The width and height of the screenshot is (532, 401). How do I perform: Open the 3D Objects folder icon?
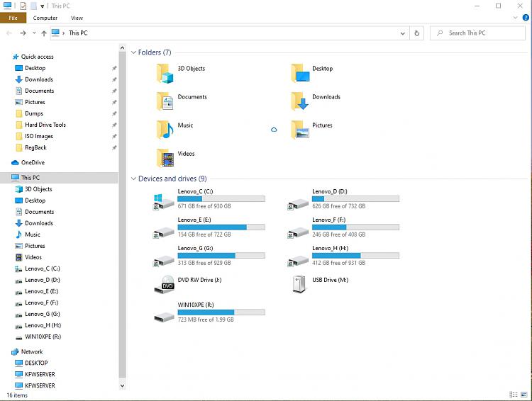click(165, 74)
